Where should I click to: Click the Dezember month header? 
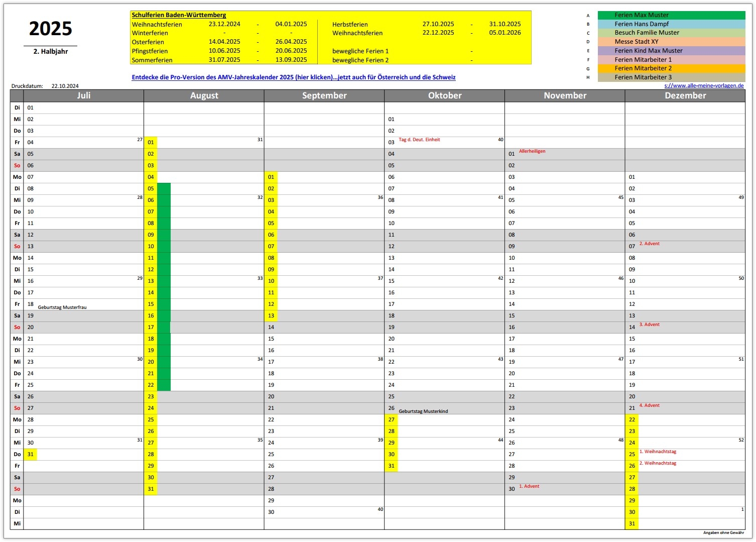tap(685, 95)
